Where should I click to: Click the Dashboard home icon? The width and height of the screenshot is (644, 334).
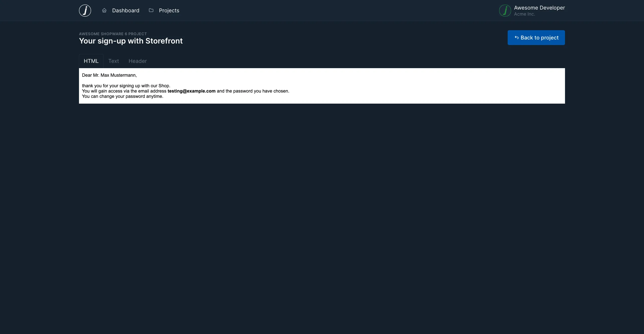(104, 10)
